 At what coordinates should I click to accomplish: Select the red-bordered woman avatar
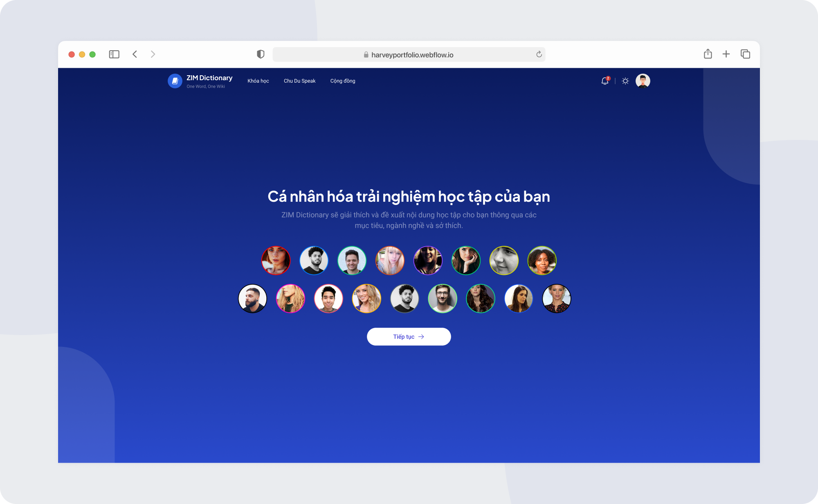click(276, 261)
